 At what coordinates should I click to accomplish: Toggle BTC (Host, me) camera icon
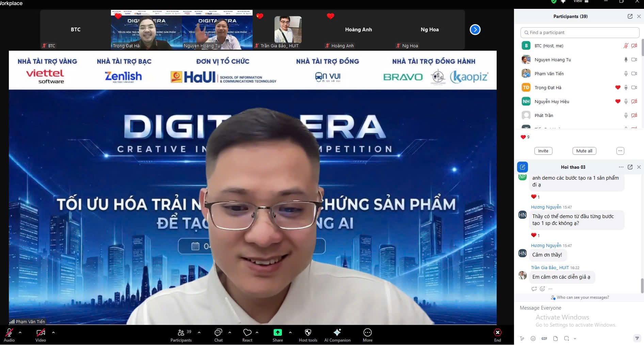coord(634,46)
